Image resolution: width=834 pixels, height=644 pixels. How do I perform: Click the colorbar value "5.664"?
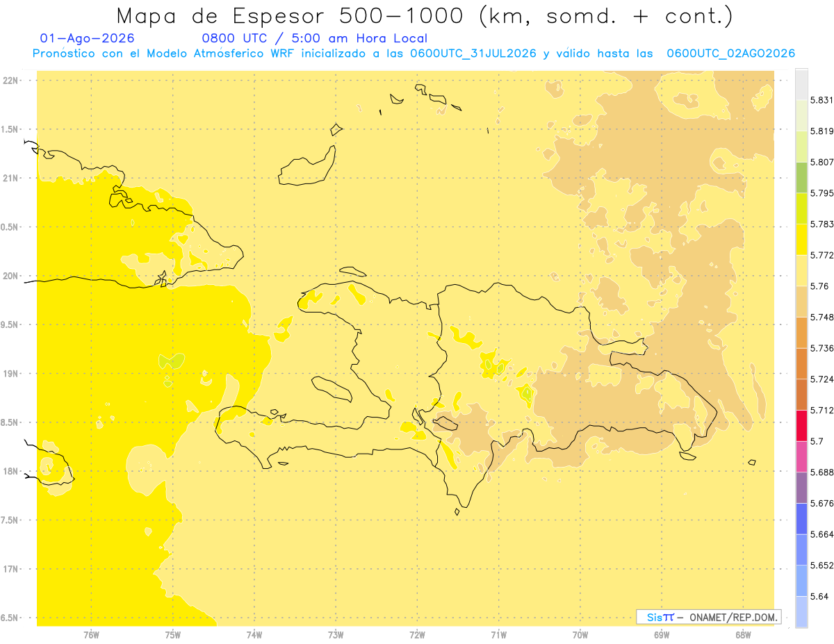coord(822,535)
